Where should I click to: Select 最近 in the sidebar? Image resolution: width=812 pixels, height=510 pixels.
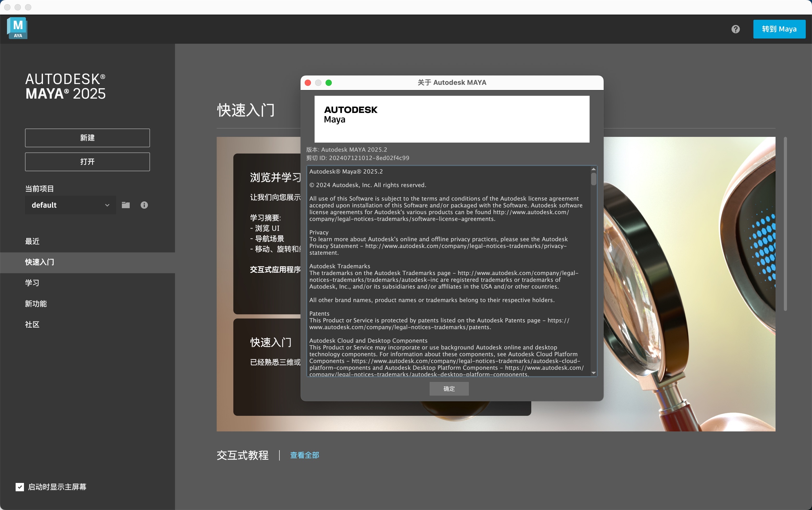(87, 241)
